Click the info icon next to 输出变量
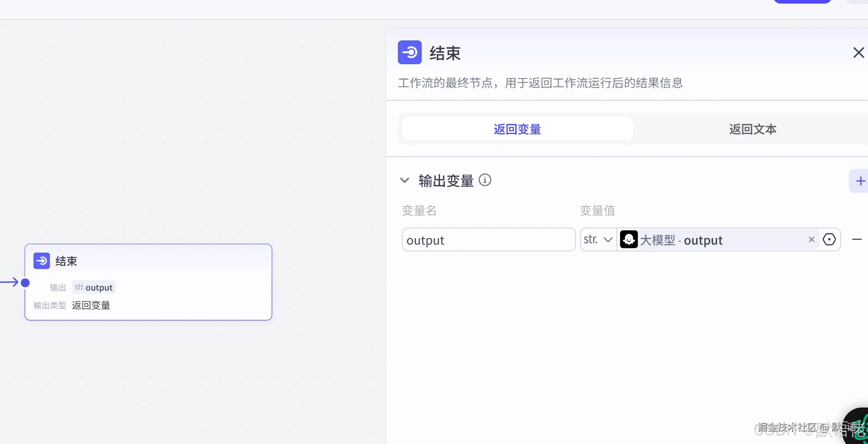The height and width of the screenshot is (444, 868). [485, 180]
